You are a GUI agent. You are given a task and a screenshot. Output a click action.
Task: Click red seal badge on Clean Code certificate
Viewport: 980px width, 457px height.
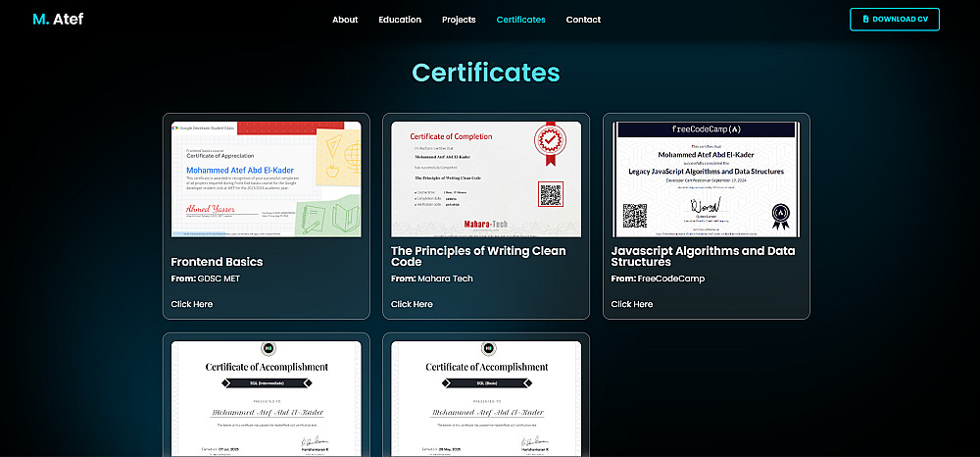pyautogui.click(x=550, y=144)
